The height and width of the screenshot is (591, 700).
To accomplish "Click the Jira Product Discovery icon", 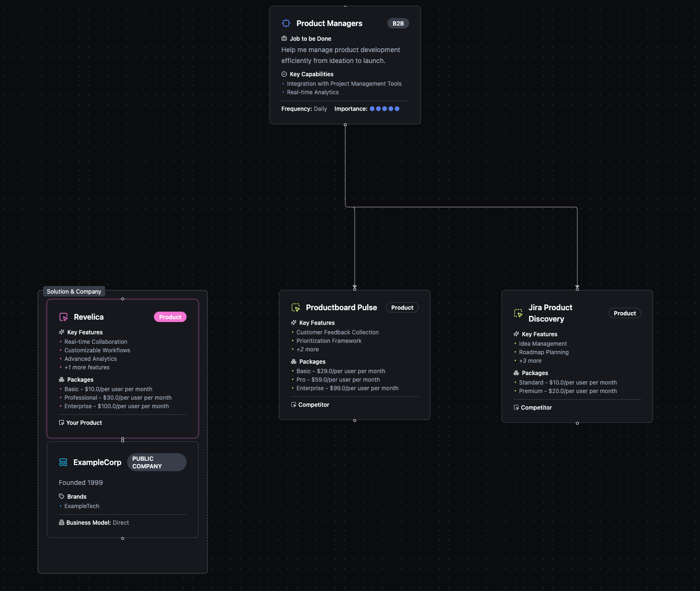I will point(518,313).
